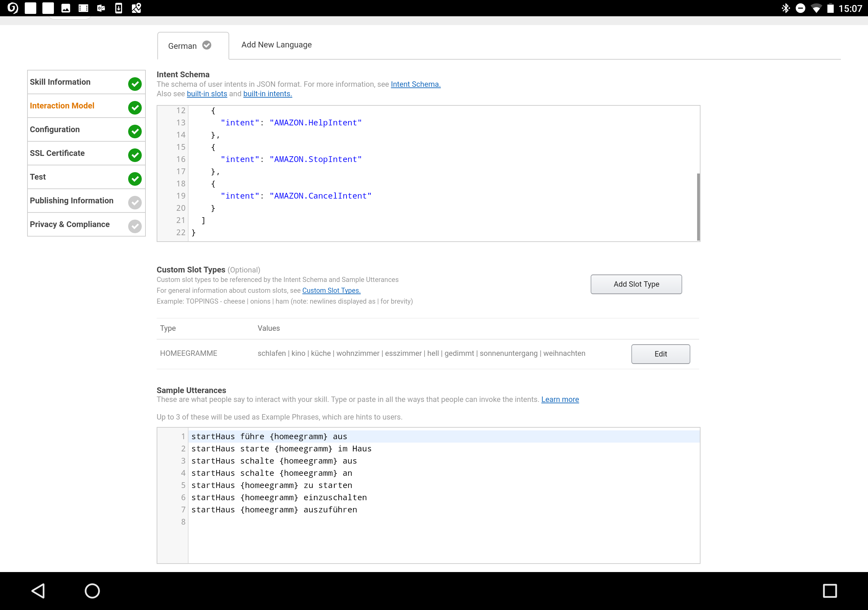Click the Edit button for HOMEEGRAMME
The height and width of the screenshot is (610, 868).
[x=660, y=352]
